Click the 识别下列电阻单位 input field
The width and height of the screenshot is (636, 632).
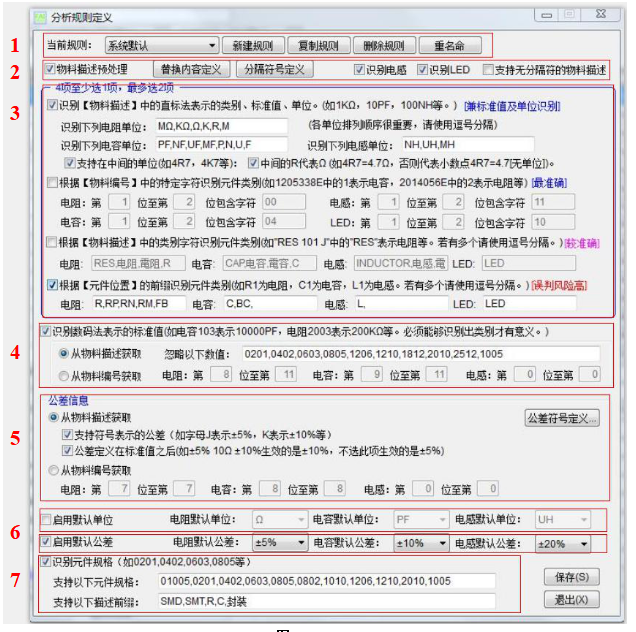click(219, 126)
